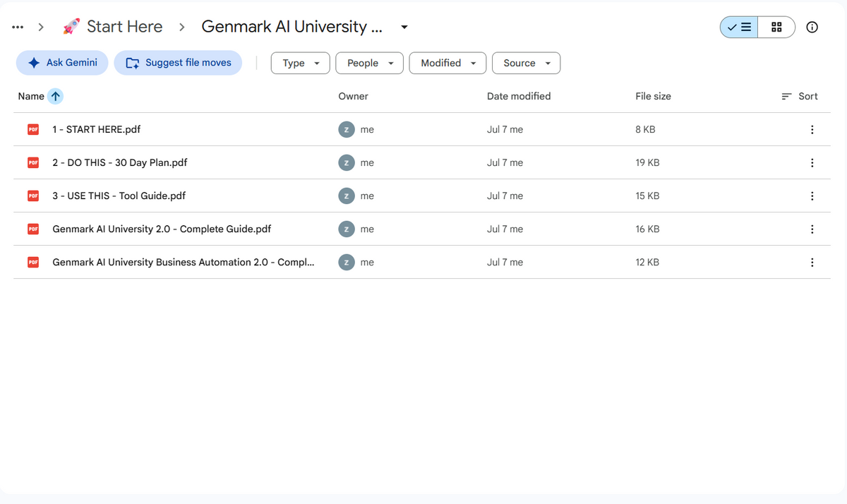Open the Modified filter dropdown
The image size is (847, 504).
pyautogui.click(x=447, y=63)
